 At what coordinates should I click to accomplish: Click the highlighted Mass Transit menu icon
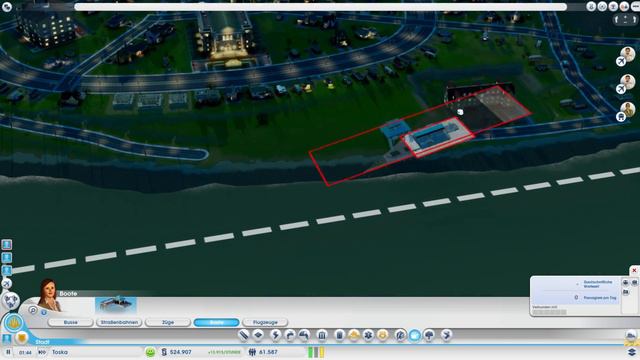[x=415, y=336]
